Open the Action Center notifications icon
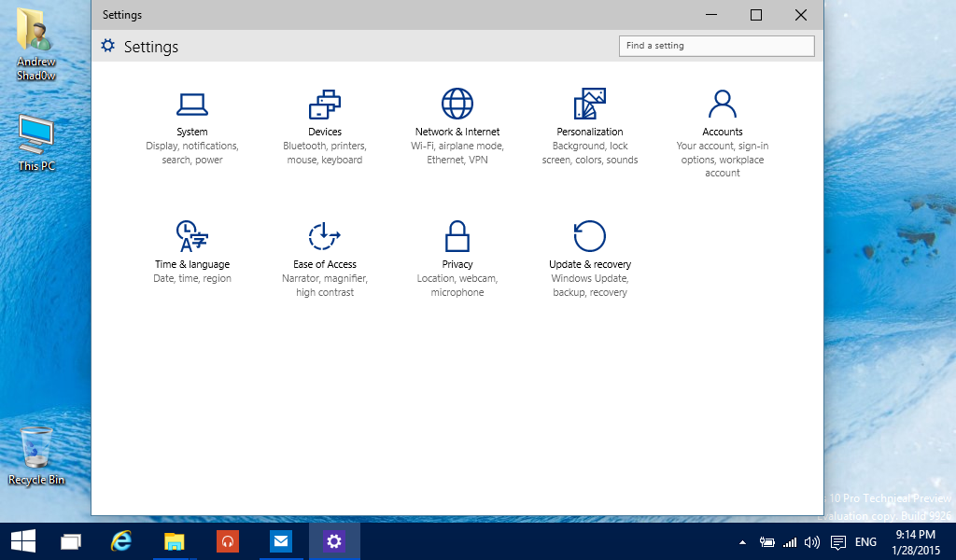 838,541
